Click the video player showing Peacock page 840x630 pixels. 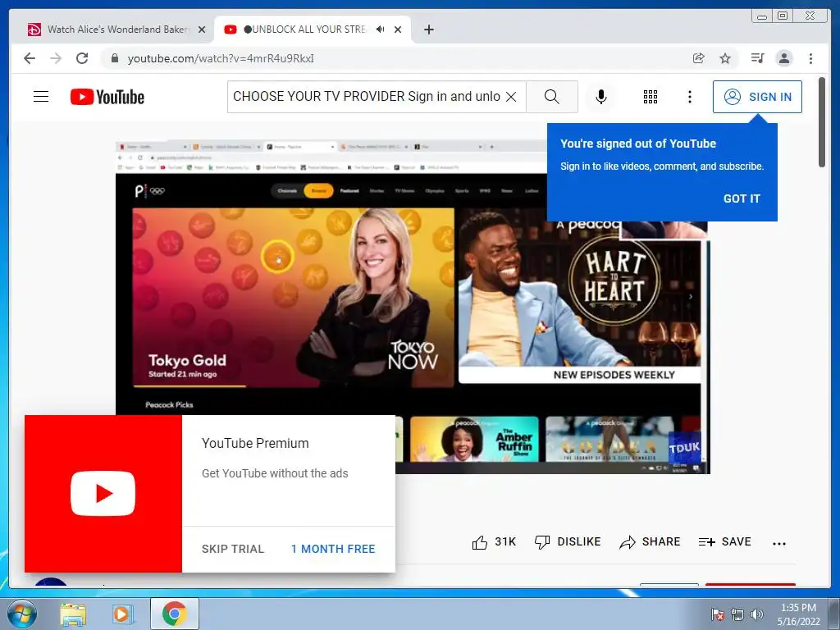(413, 308)
